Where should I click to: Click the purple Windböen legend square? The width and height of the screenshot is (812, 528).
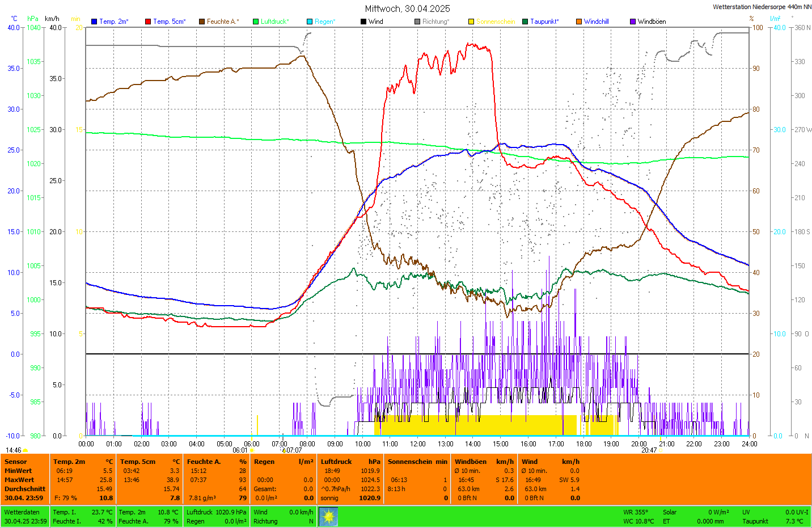coord(633,22)
